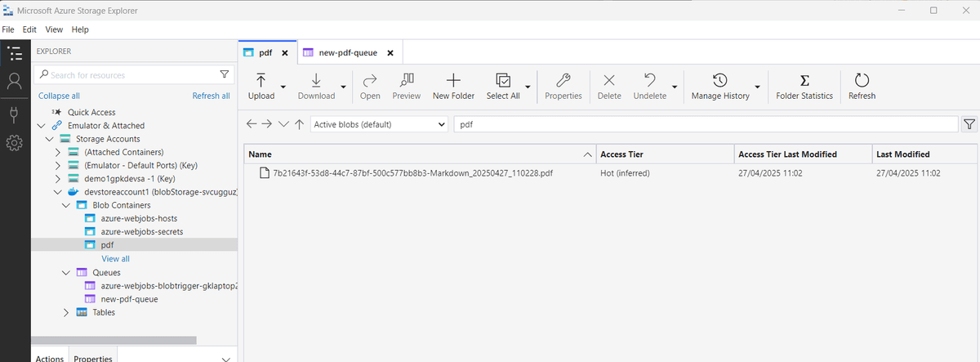980x362 pixels.
Task: Create a New Folder from the toolbar
Action: point(453,86)
